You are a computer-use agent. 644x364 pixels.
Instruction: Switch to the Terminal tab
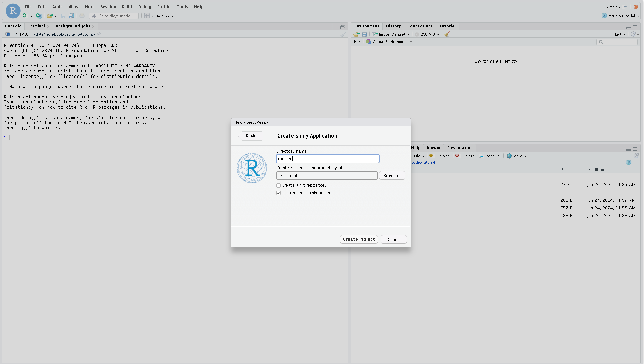click(36, 26)
